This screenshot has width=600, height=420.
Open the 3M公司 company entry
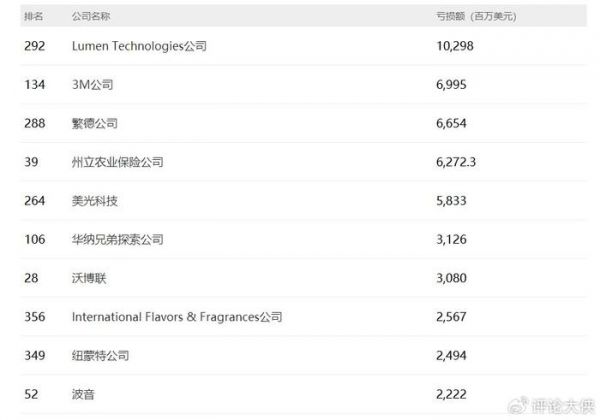[93, 85]
